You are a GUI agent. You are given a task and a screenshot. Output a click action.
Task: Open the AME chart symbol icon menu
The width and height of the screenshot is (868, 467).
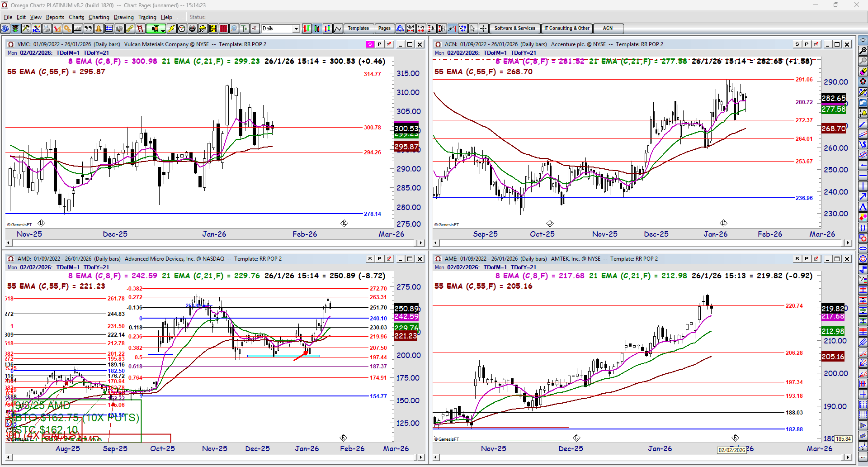438,259
